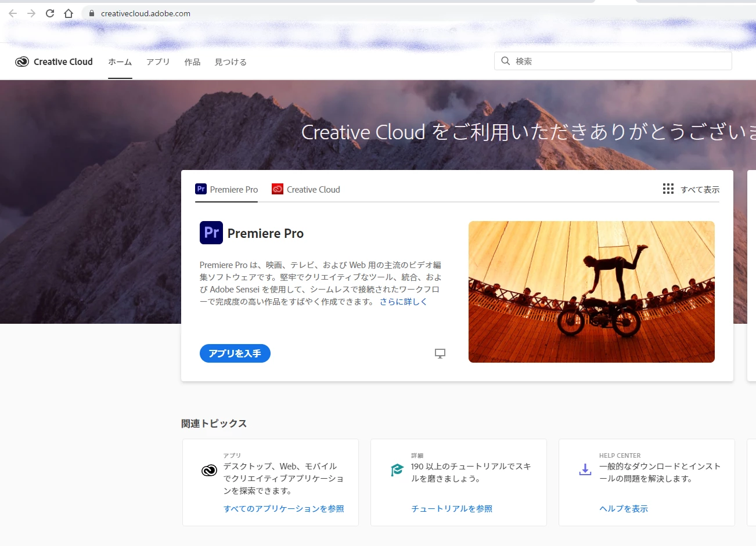Click the desktop monitor icon in card
756x546 pixels.
pyautogui.click(x=440, y=353)
